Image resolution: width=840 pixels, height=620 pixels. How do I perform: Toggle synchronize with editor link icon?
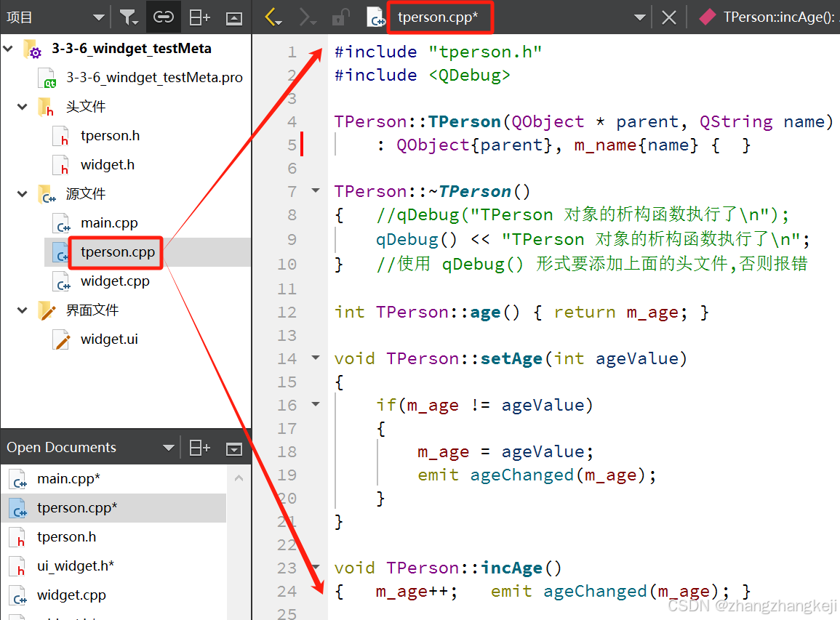(164, 17)
